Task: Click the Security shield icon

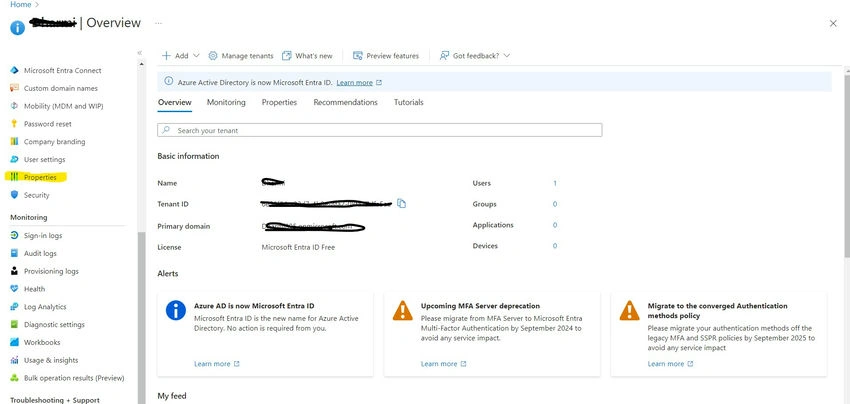Action: point(15,195)
